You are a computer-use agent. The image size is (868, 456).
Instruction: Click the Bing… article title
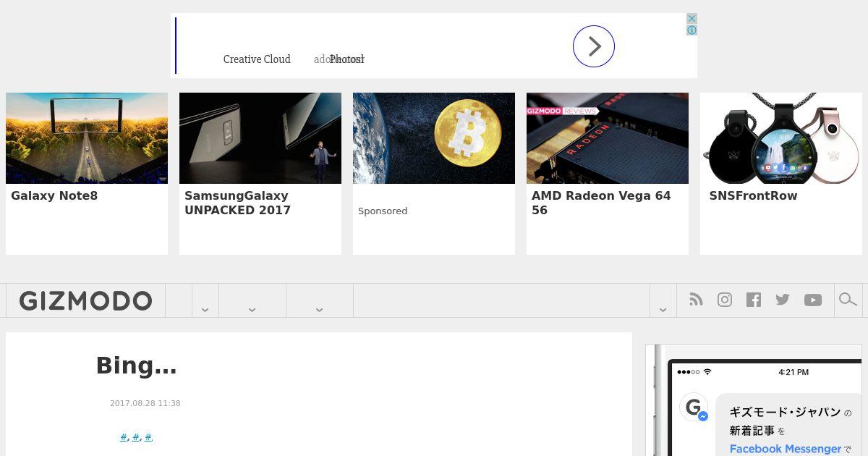(x=136, y=366)
